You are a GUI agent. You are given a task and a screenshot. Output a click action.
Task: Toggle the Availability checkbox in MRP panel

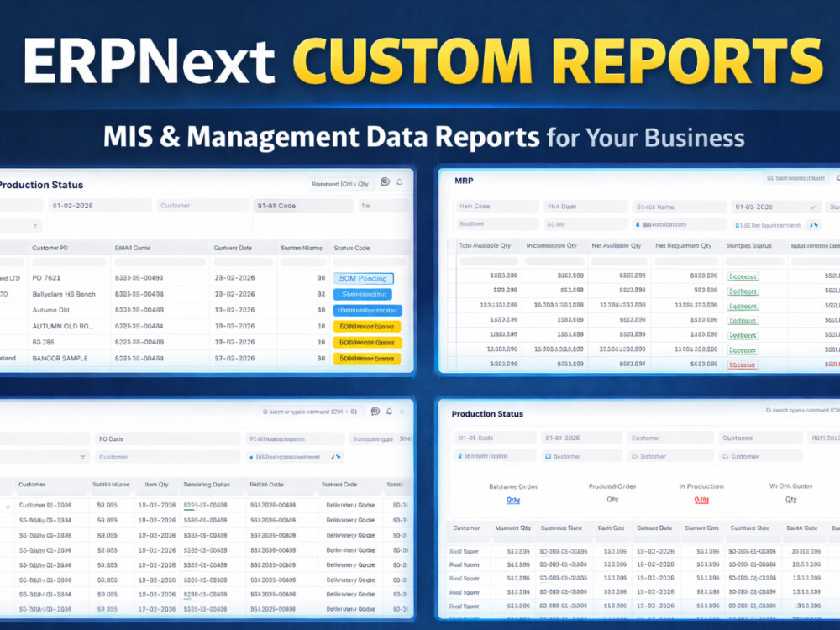click(x=638, y=225)
